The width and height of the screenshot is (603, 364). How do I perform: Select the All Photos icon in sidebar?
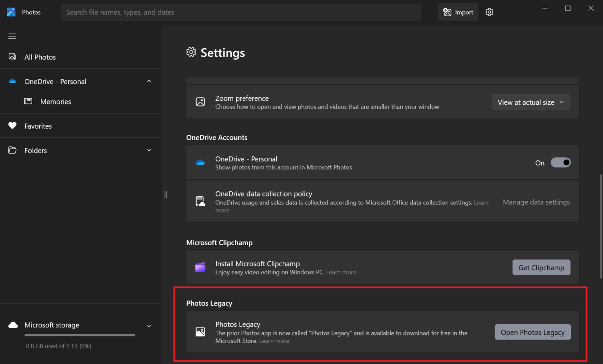tap(12, 57)
